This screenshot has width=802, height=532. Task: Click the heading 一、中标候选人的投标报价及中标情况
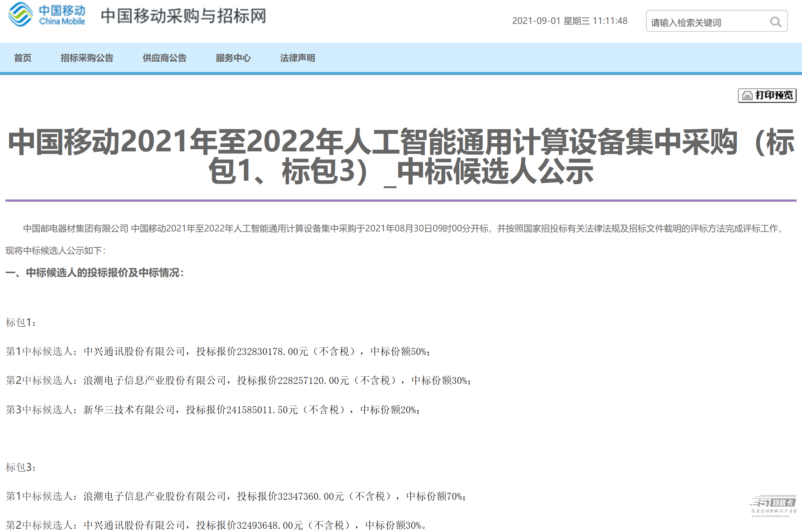point(95,273)
